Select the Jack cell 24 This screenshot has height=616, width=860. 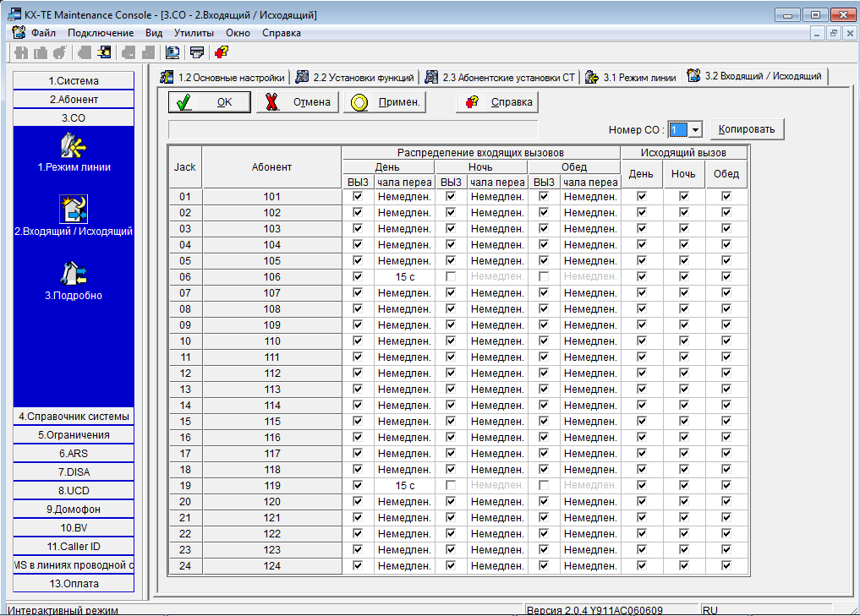tap(185, 566)
